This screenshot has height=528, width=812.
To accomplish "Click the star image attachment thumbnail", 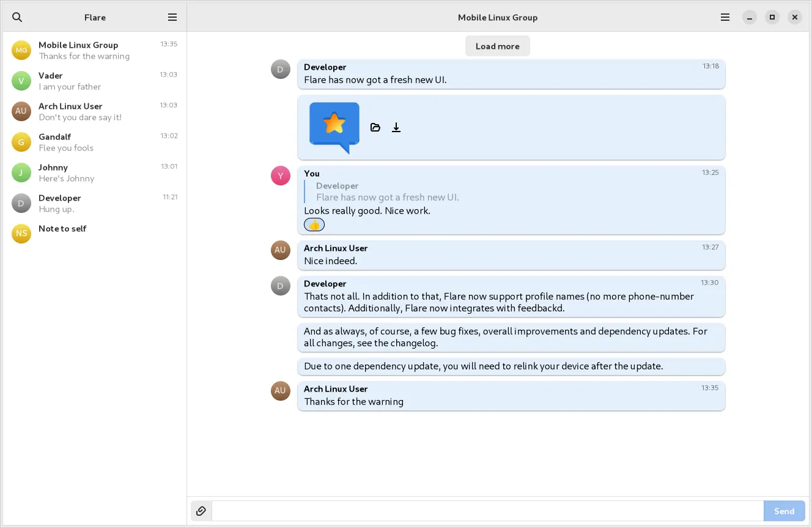I will pyautogui.click(x=334, y=127).
